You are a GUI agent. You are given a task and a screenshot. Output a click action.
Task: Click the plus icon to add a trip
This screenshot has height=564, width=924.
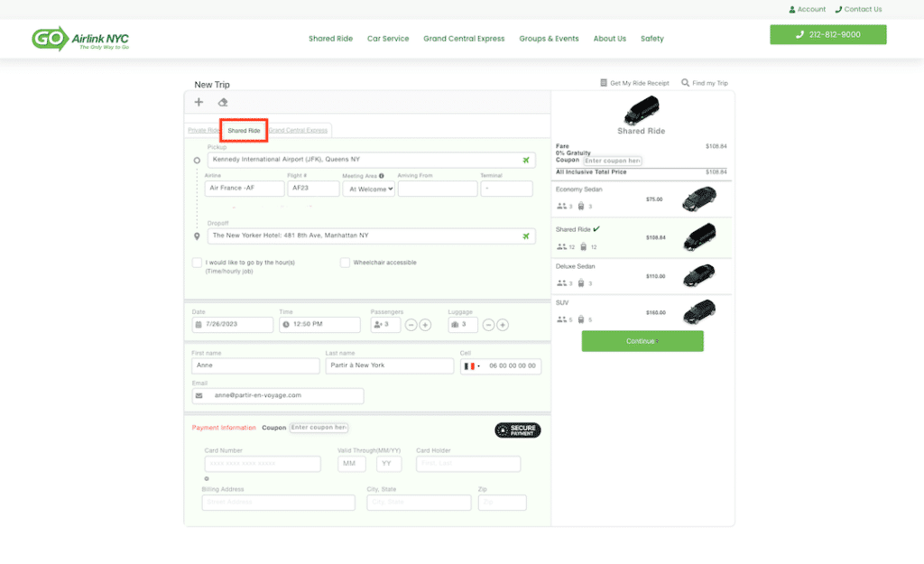click(199, 102)
